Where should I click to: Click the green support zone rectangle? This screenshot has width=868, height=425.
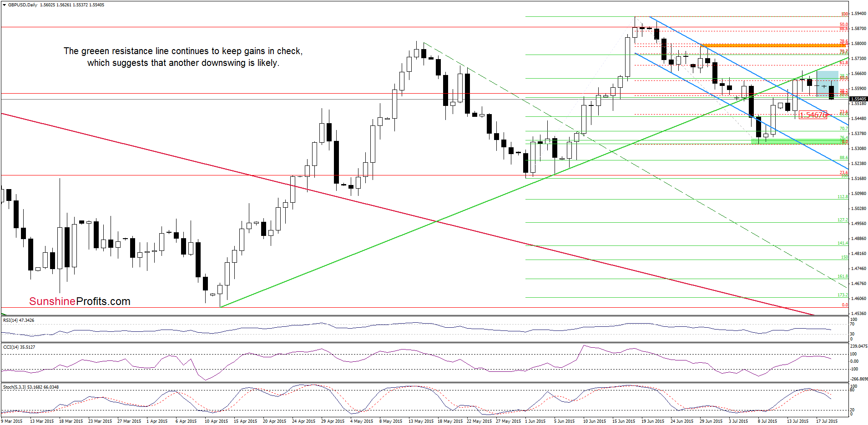(x=800, y=142)
